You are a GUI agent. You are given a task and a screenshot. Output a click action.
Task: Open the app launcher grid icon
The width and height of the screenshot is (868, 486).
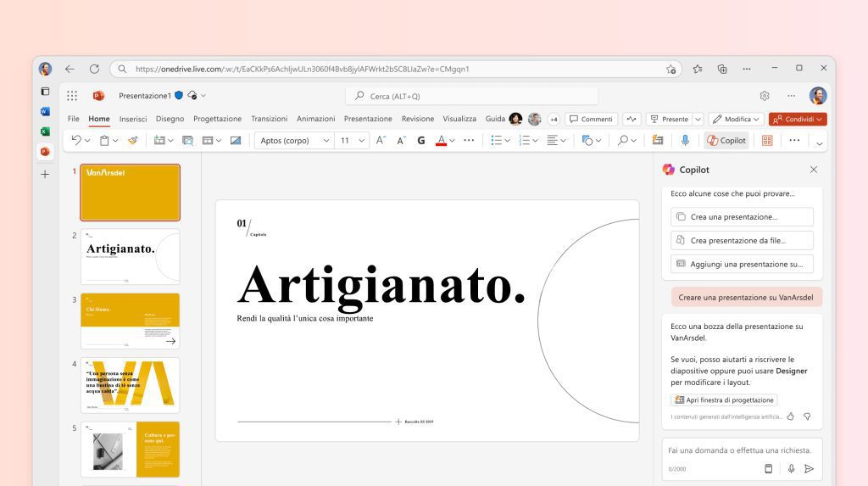pos(72,96)
